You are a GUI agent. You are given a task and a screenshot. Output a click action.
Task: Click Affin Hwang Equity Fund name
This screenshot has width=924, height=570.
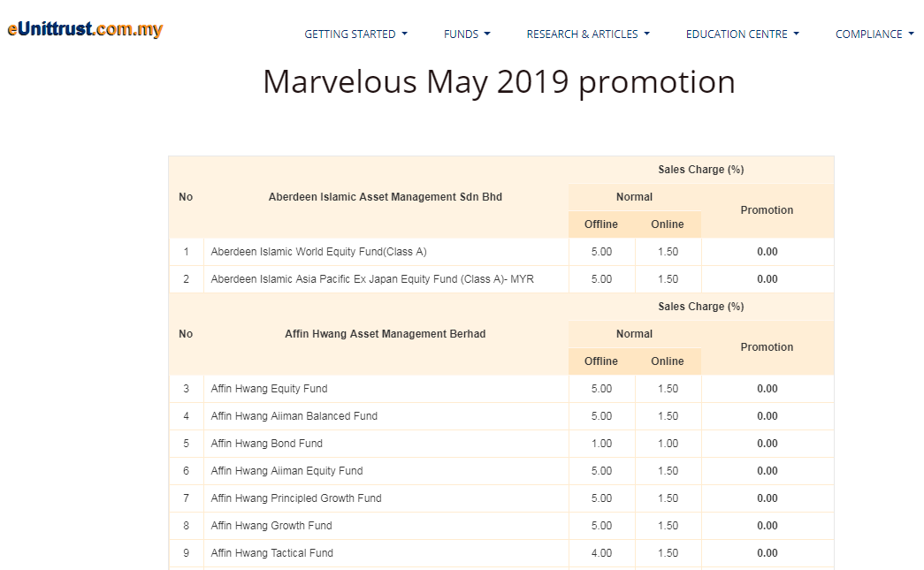point(270,389)
